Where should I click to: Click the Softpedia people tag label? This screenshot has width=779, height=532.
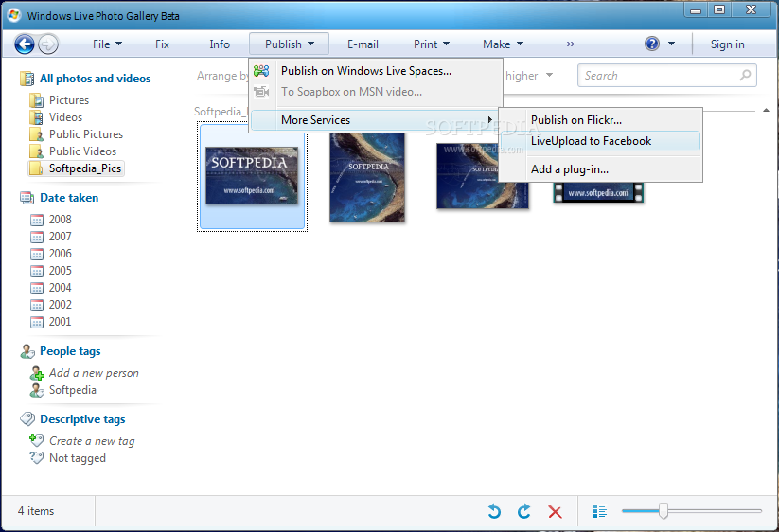point(73,390)
